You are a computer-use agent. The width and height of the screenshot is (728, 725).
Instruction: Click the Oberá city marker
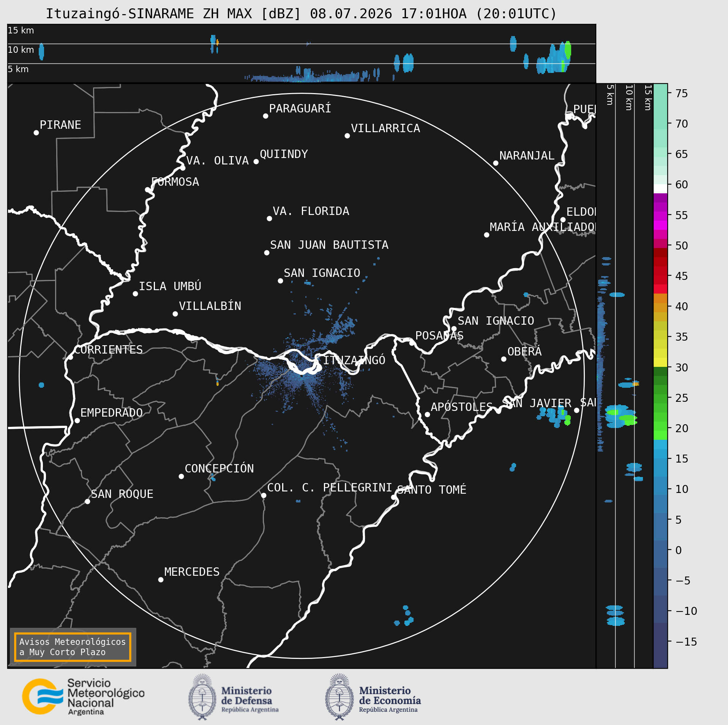point(504,359)
